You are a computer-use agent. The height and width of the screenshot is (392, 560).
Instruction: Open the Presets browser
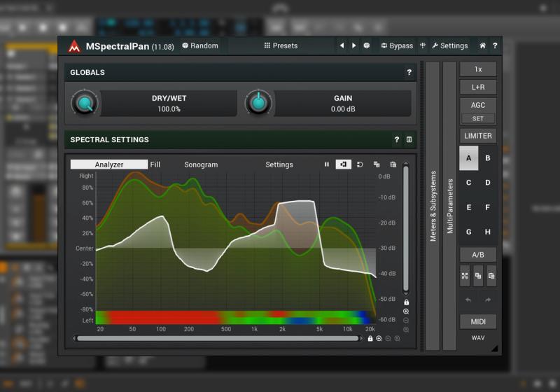pos(280,46)
